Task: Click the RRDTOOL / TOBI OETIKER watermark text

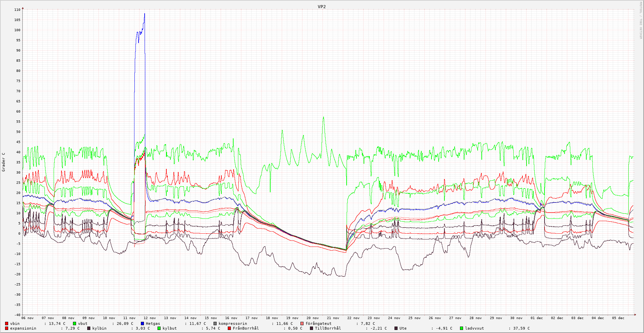Action: click(x=641, y=20)
